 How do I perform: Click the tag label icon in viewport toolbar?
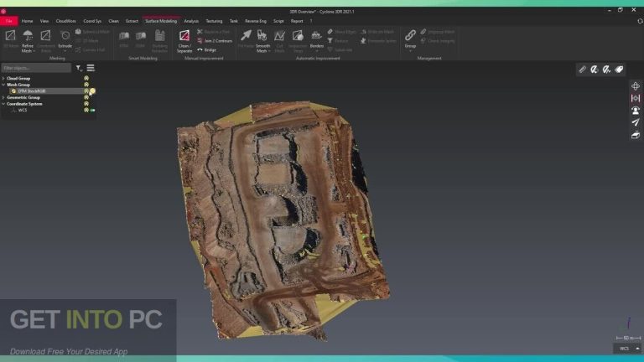619,70
